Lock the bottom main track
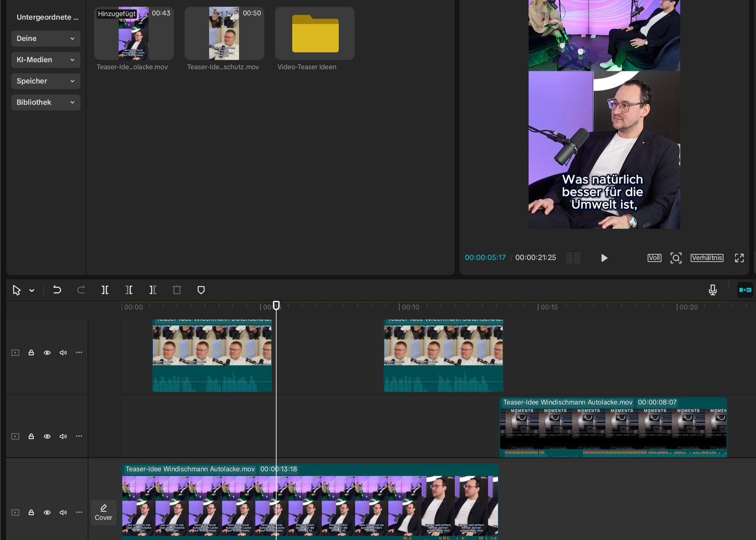Screen dimensions: 756x540 pos(31,513)
